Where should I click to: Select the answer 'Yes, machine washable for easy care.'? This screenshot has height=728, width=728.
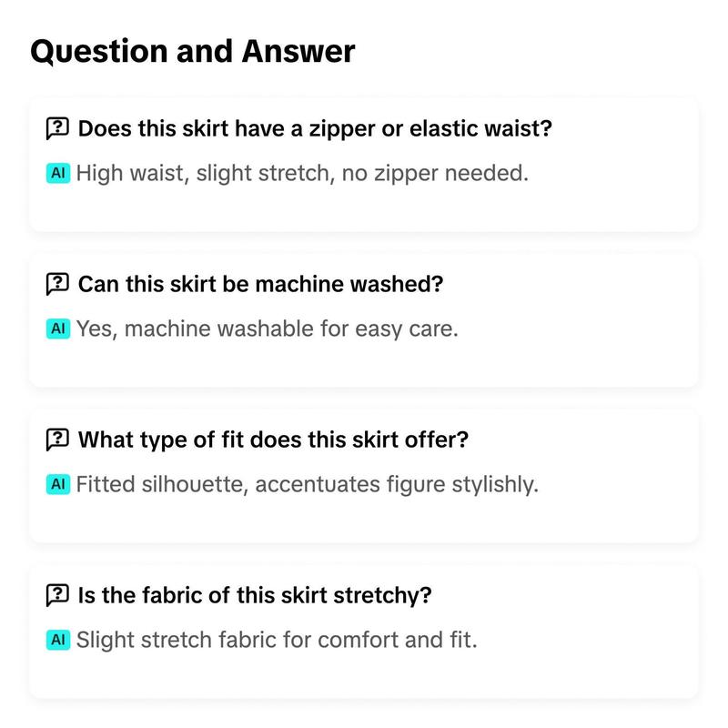(x=267, y=329)
